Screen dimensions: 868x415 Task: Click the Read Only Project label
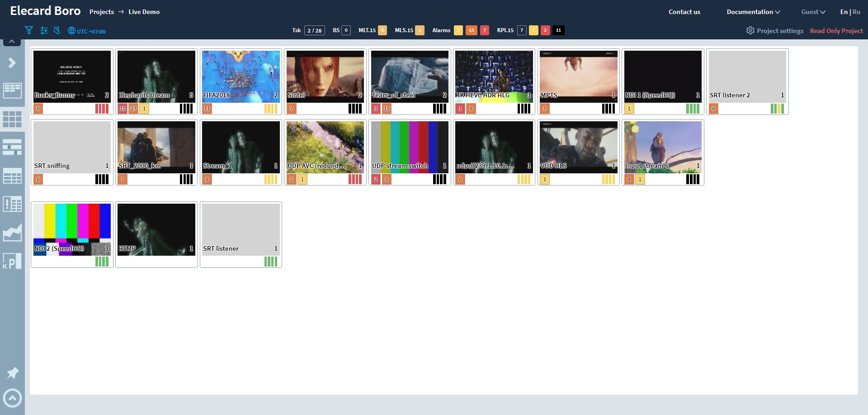coord(836,31)
